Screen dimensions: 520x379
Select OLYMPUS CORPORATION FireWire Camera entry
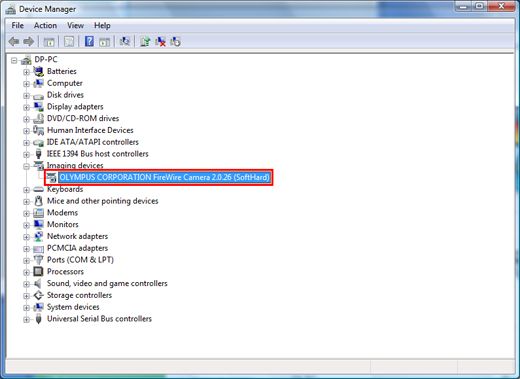tap(164, 177)
